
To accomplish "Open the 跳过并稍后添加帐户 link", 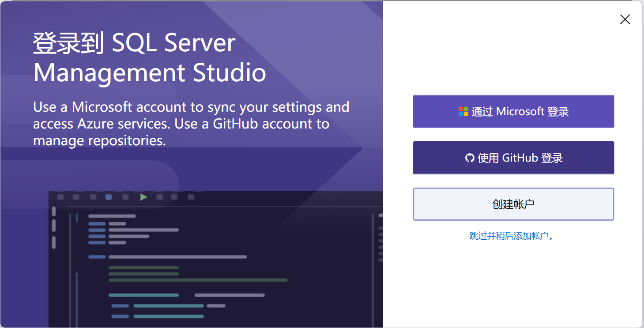I will click(513, 236).
